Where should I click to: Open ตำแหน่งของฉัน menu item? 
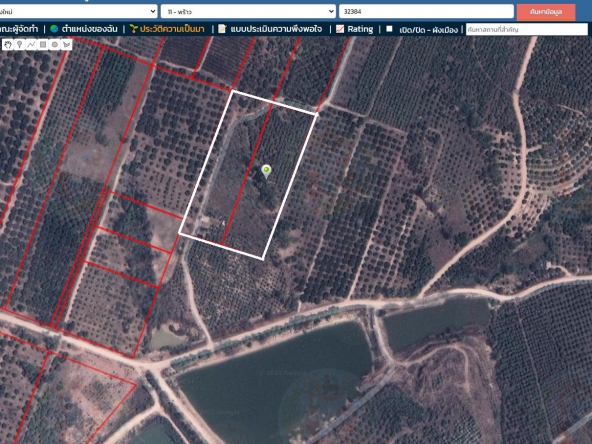tap(89, 29)
